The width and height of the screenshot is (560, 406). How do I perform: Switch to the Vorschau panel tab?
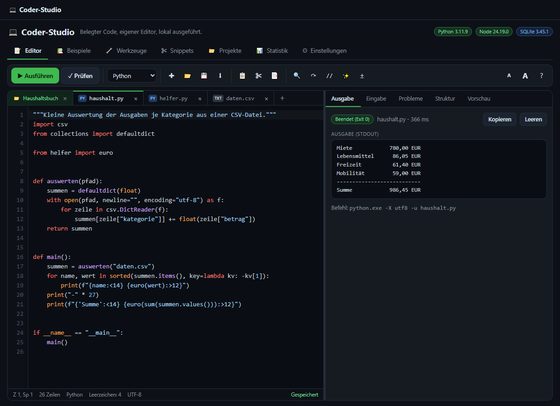[479, 99]
